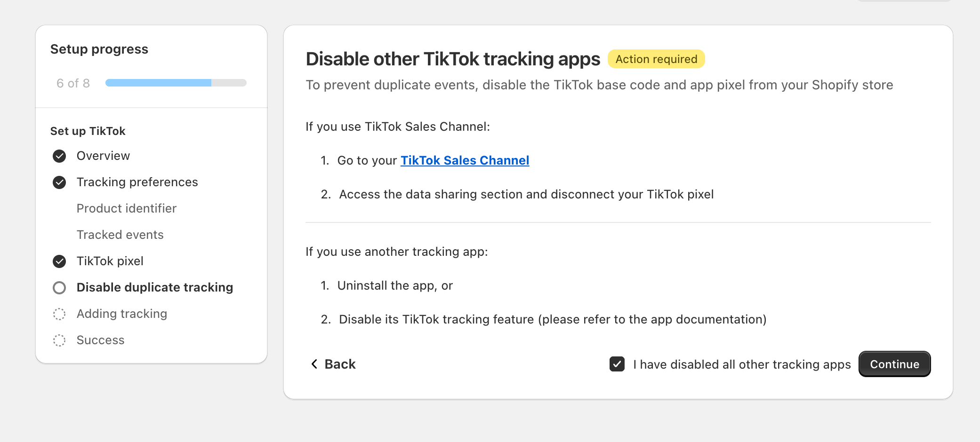
Task: Uncheck the disabled tracking apps checkbox
Action: click(617, 364)
